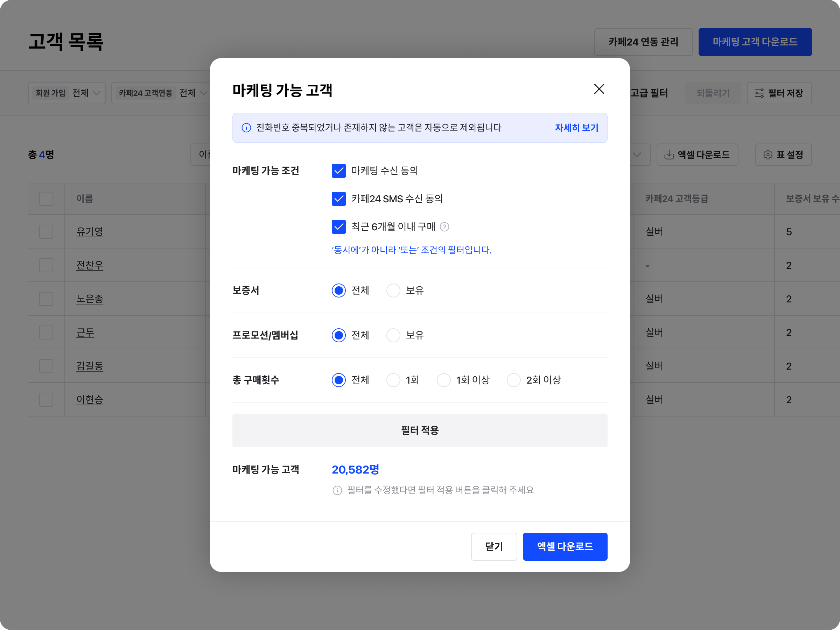
Task: Open the dropdown chevron left of 엑셀 다운로드
Action: [x=637, y=155]
